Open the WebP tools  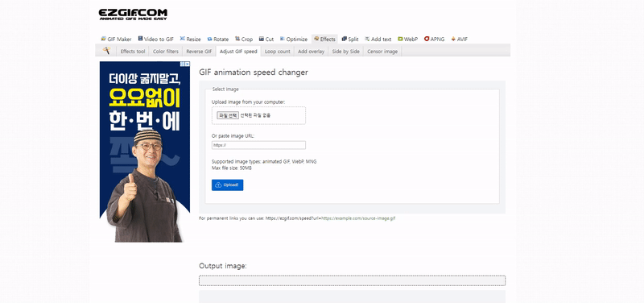(407, 39)
